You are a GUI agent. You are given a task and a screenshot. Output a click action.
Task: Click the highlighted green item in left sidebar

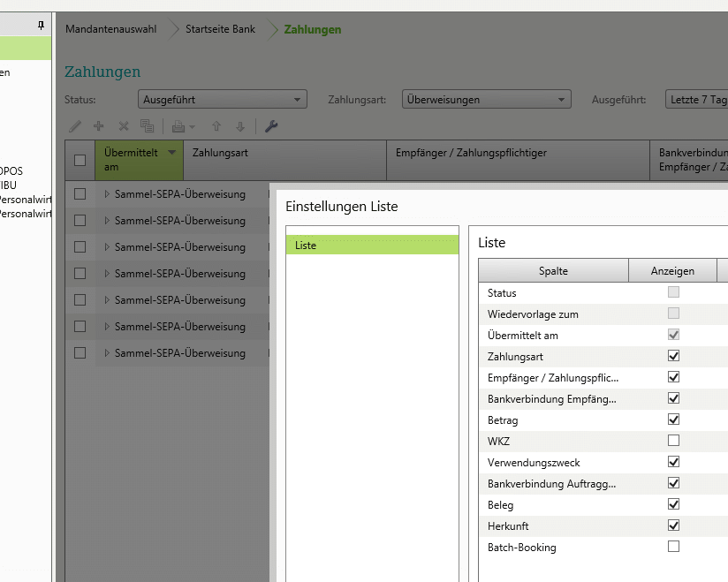[x=26, y=49]
